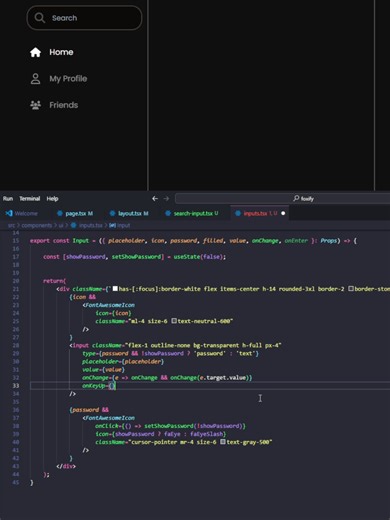Screen dimensions: 390x520
Task: Click the foxify command center search box
Action: coord(283,199)
